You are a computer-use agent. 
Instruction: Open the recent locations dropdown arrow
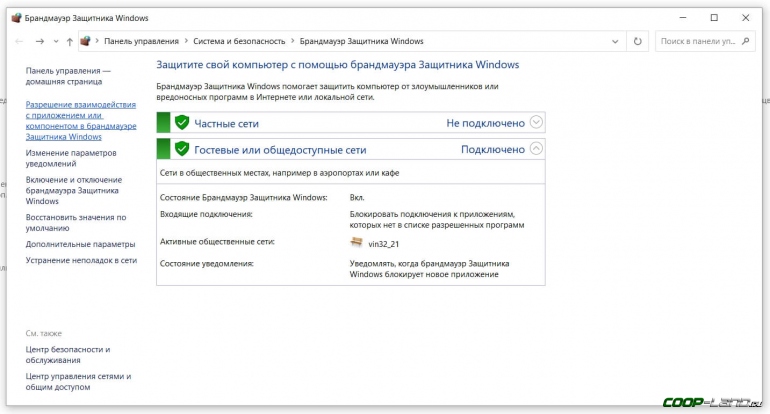click(x=55, y=41)
